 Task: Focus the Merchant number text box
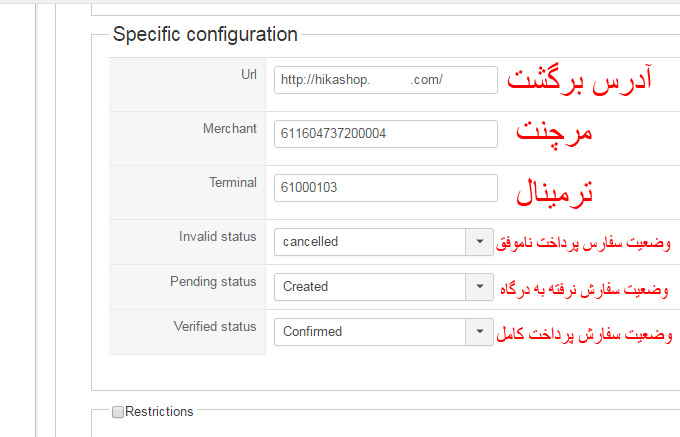pyautogui.click(x=385, y=134)
